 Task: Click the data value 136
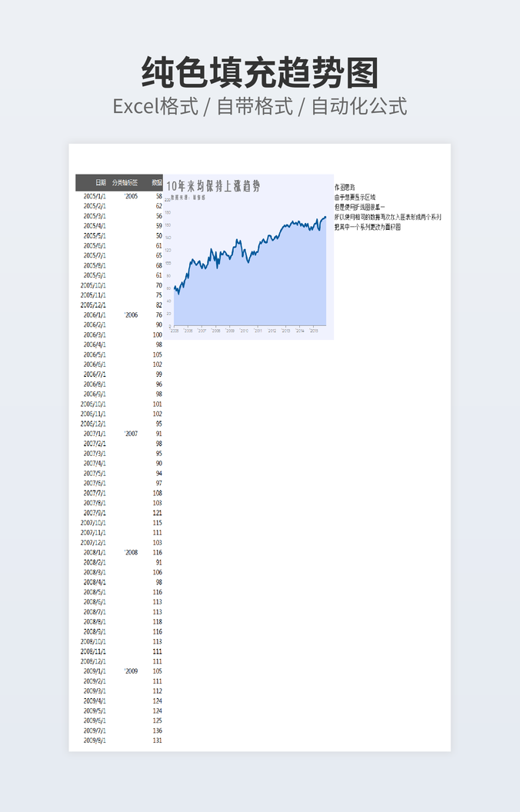click(x=157, y=730)
